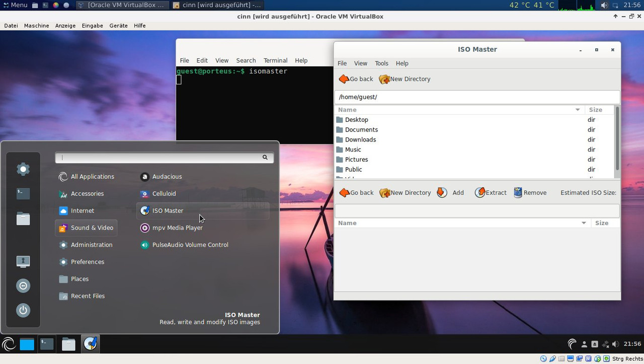
Task: Select the Desktop folder row
Action: pos(474,120)
